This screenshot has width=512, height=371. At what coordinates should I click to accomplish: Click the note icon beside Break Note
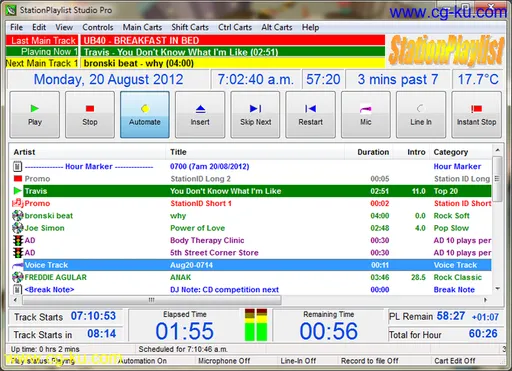click(x=17, y=289)
